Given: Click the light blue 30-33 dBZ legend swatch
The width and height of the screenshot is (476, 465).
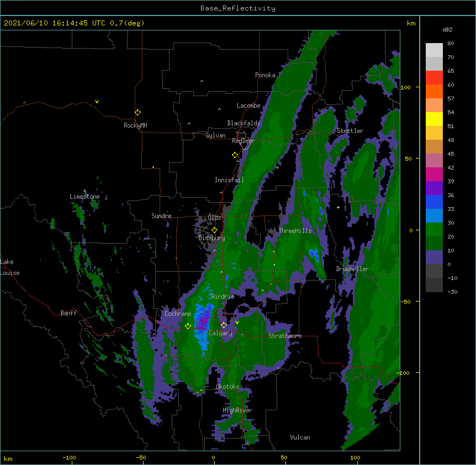Looking at the screenshot, I should point(434,215).
